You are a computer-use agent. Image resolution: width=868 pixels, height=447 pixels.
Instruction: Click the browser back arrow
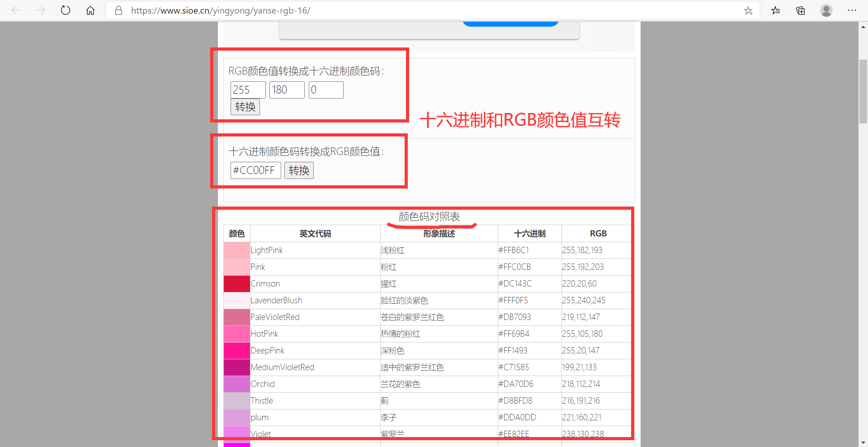tap(16, 10)
